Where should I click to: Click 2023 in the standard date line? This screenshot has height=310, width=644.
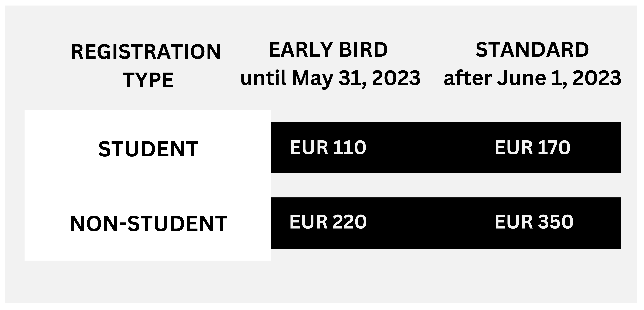pos(597,78)
